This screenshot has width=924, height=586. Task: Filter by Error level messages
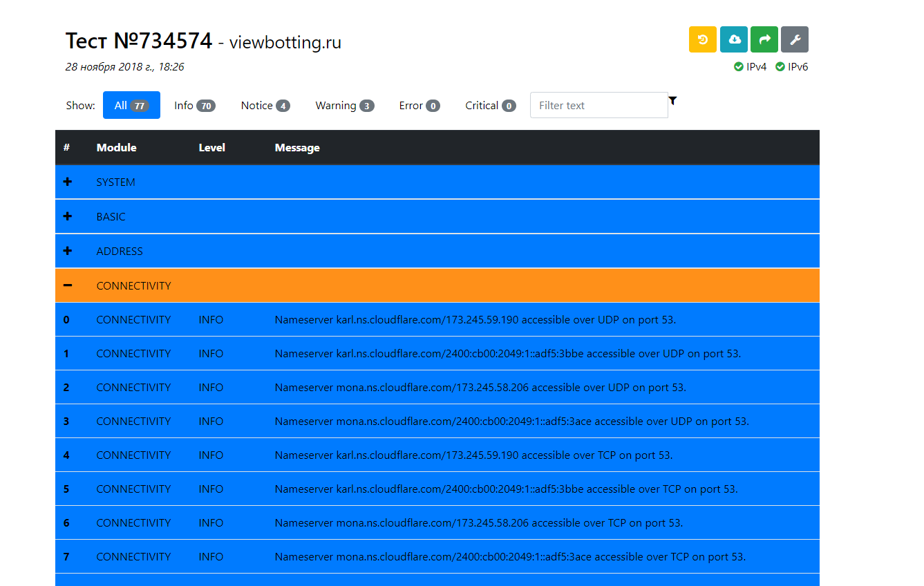pos(419,105)
